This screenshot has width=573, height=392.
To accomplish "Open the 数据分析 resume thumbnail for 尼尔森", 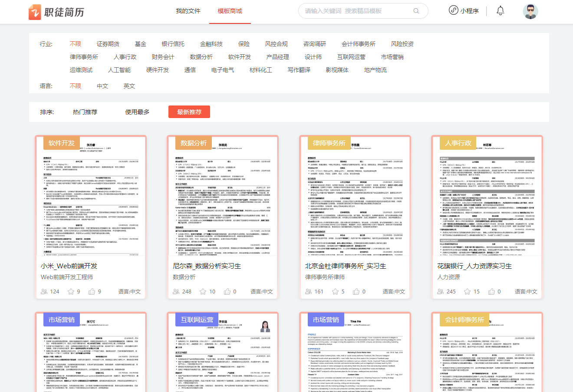I will tap(223, 195).
